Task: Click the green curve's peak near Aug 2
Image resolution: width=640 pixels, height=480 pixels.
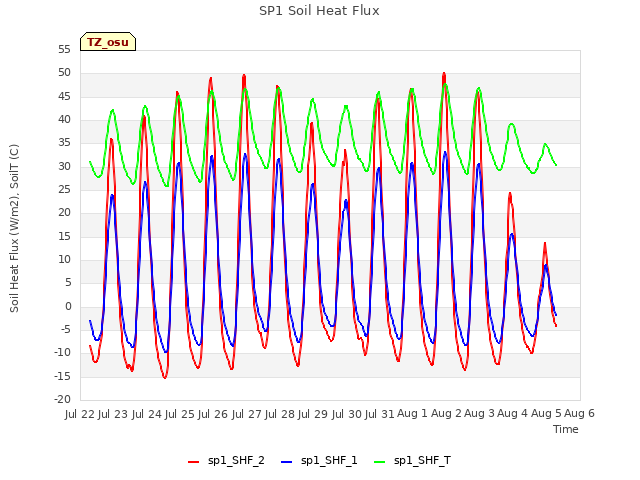Action: (x=445, y=84)
